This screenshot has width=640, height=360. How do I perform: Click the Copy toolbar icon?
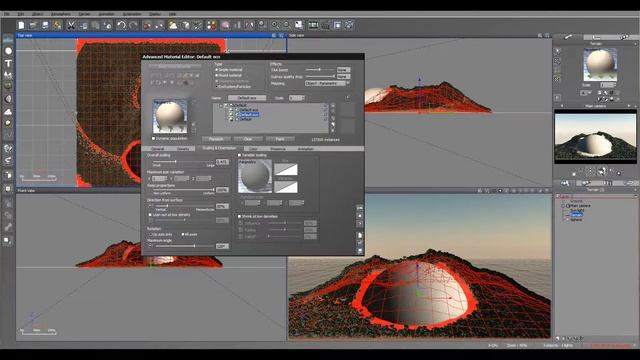[83, 25]
